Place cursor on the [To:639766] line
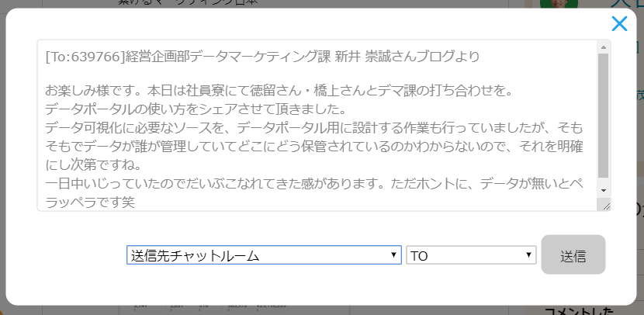This screenshot has height=315, width=644. [262, 56]
